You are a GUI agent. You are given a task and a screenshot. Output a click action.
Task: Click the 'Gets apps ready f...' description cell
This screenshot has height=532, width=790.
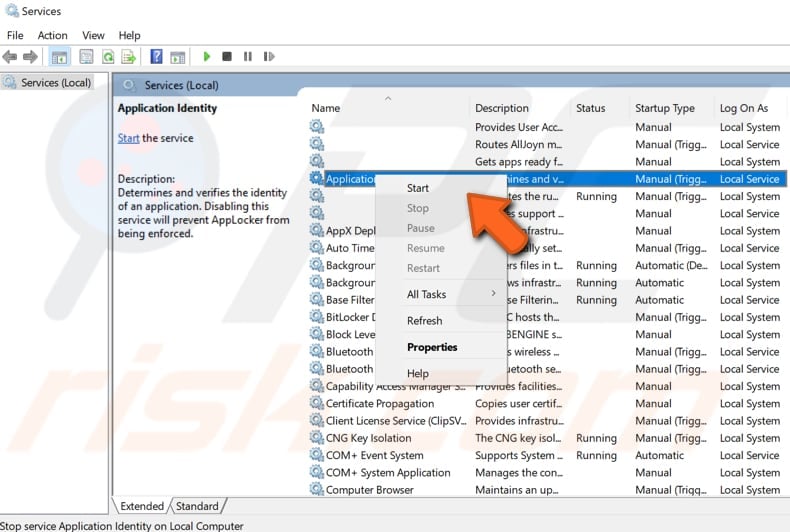click(519, 162)
